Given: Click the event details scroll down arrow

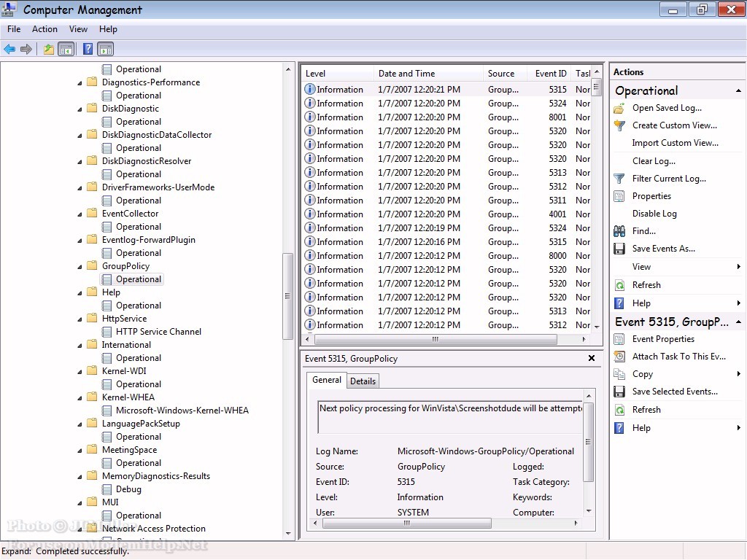Looking at the screenshot, I should [x=589, y=511].
